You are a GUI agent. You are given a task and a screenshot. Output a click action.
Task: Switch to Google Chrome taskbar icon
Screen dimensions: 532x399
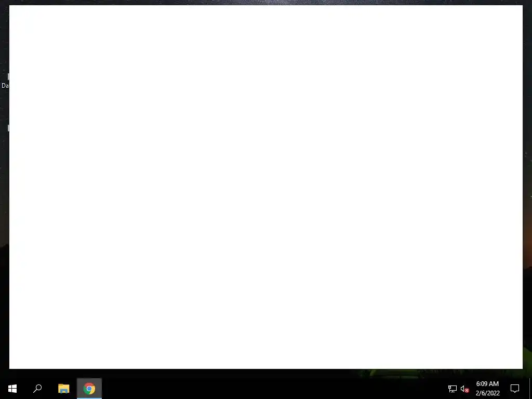tap(89, 389)
